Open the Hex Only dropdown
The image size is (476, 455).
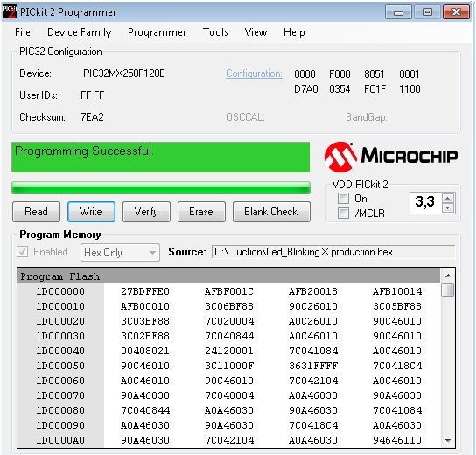pos(120,252)
